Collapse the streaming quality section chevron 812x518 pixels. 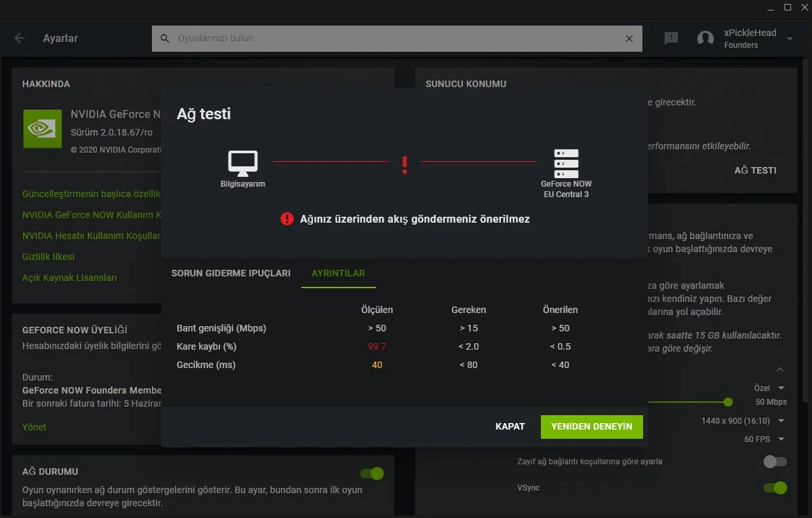click(x=780, y=370)
